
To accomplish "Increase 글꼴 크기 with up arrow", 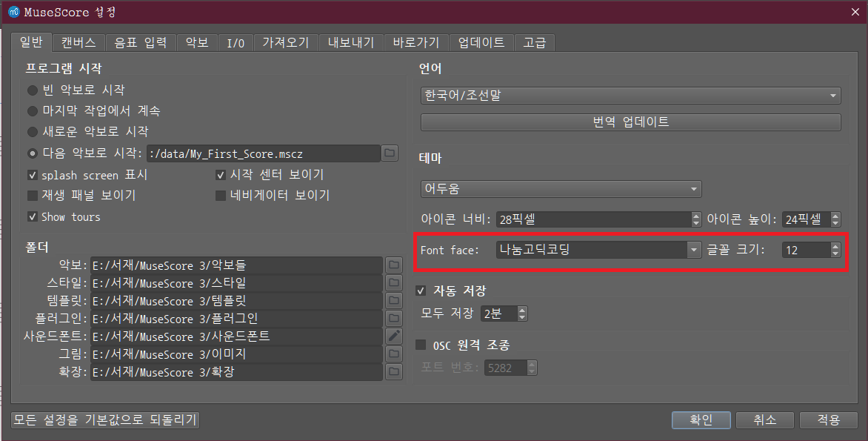I will click(x=835, y=247).
